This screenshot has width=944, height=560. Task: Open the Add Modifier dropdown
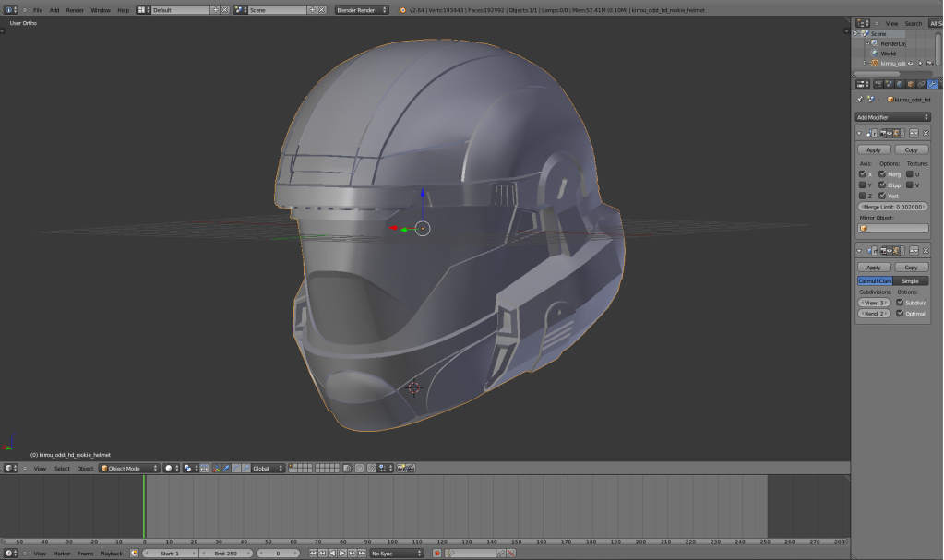[892, 117]
